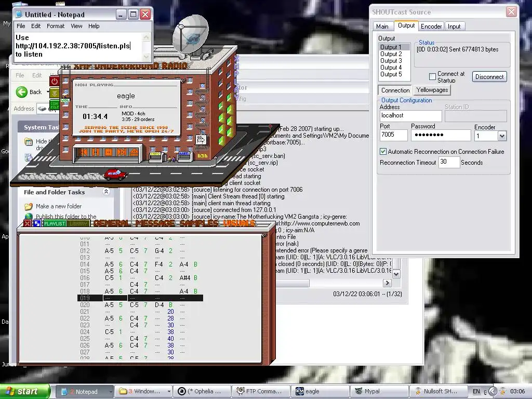The width and height of the screenshot is (532, 399).
Task: Open Help menu in Notepad
Action: point(94,26)
